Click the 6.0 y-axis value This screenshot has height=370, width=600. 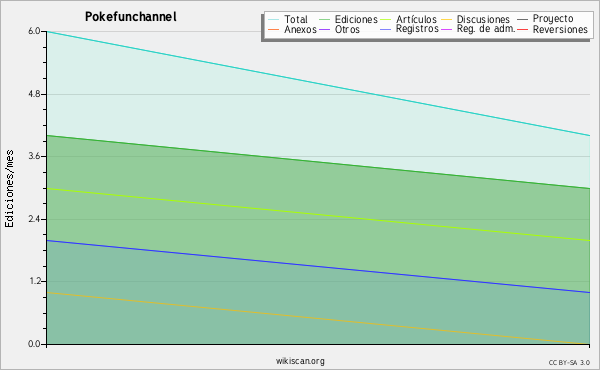(34, 31)
